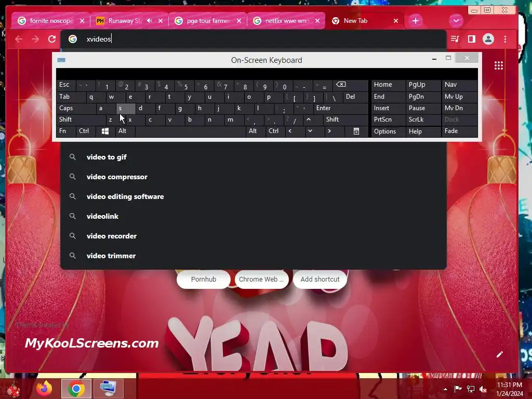Choose the 'video trimmer' suggestion

pyautogui.click(x=253, y=256)
